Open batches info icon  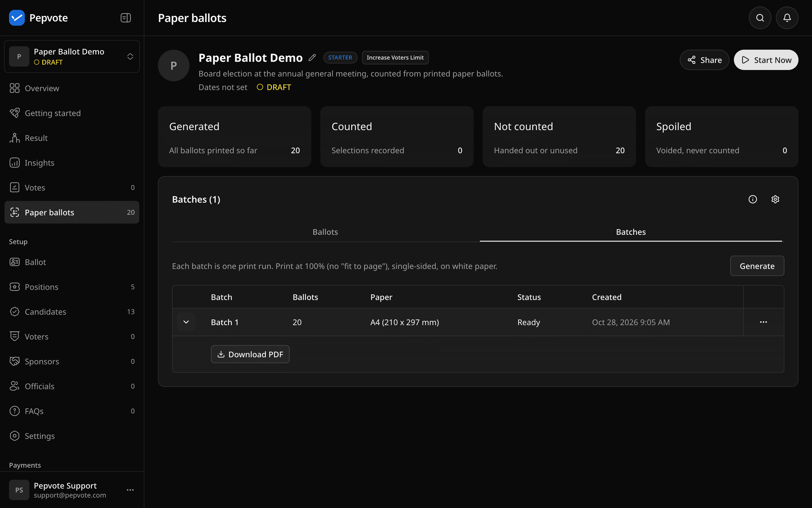(x=753, y=199)
